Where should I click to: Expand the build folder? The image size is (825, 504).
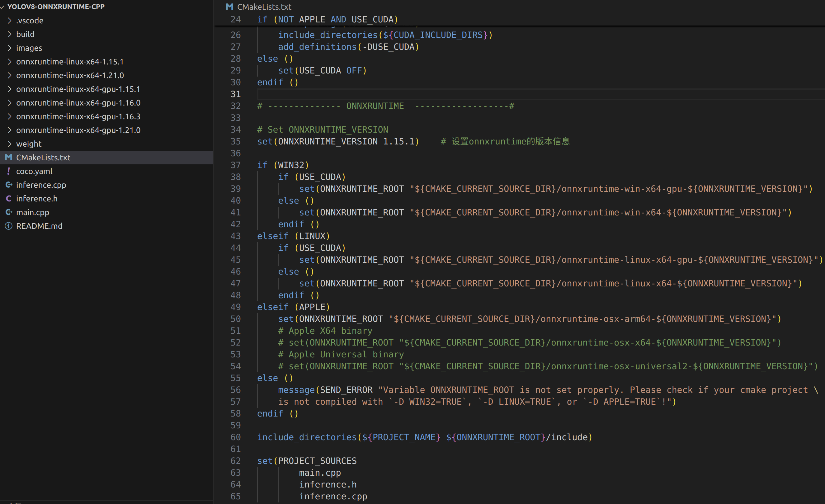(9, 34)
